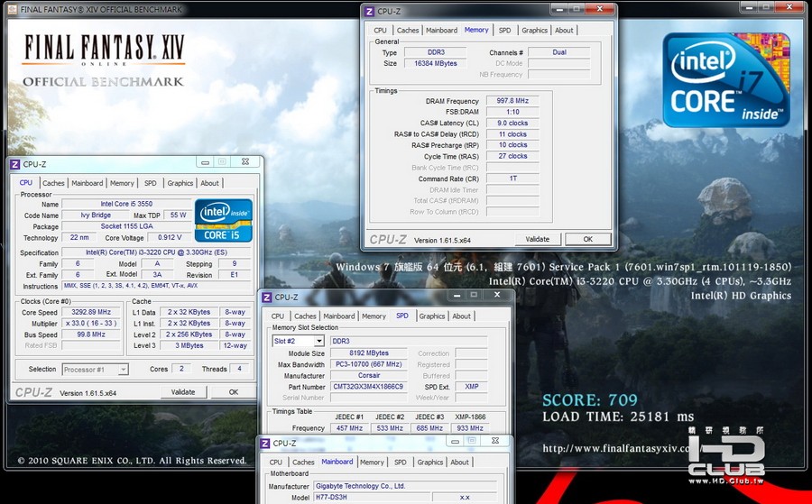Click OK button in CPU window

click(x=234, y=392)
